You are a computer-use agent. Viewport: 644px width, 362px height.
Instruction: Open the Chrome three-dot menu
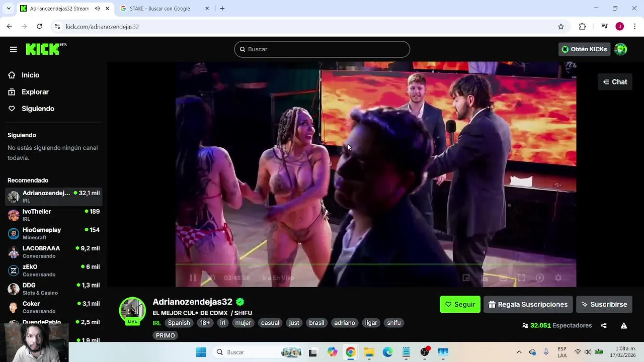pyautogui.click(x=635, y=27)
